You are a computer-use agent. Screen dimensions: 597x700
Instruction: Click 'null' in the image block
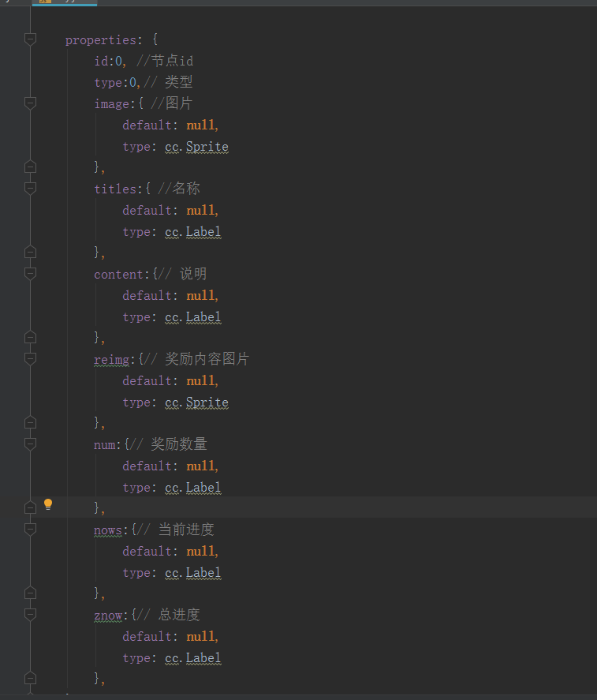(x=200, y=125)
